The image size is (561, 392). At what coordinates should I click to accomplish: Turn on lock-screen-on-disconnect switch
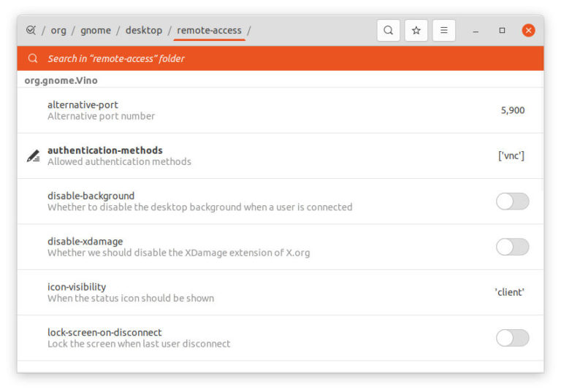[512, 337]
